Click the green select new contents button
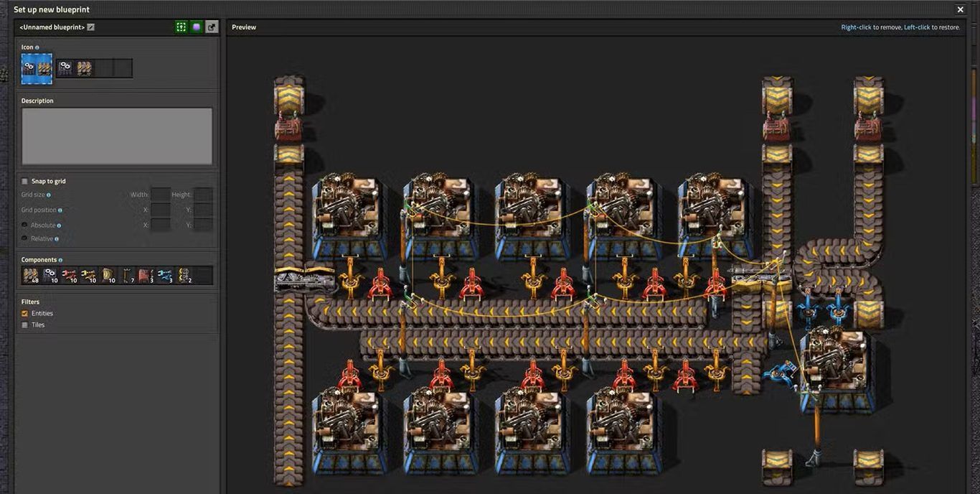 coord(182,27)
